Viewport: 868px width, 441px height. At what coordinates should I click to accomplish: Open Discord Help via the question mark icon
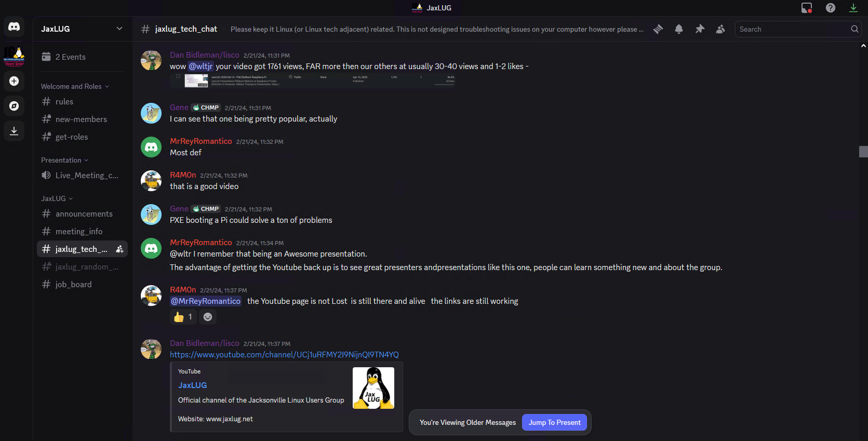point(830,8)
